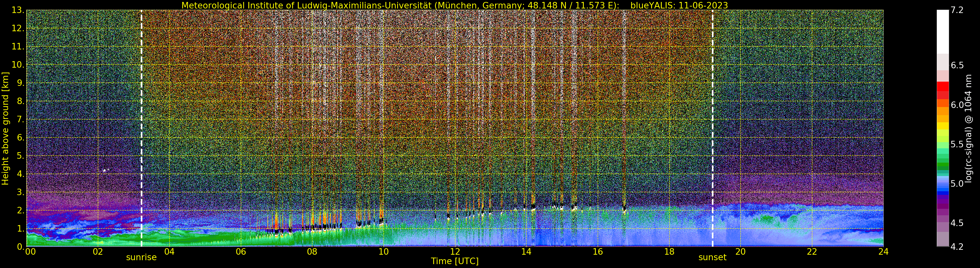Click height axis tick 0.
The image size is (980, 268).
(20, 247)
